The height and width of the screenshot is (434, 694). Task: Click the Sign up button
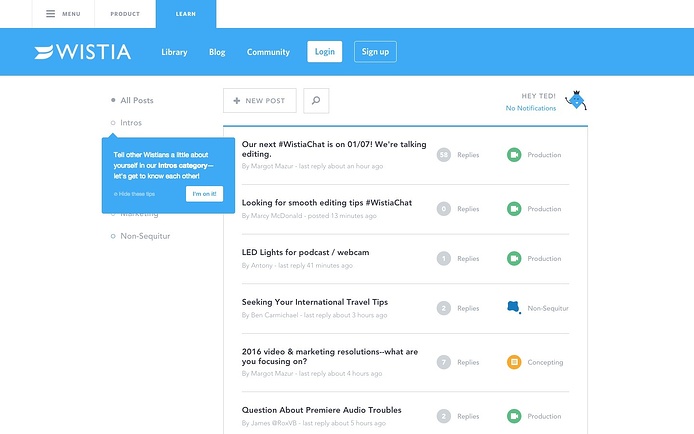[375, 52]
